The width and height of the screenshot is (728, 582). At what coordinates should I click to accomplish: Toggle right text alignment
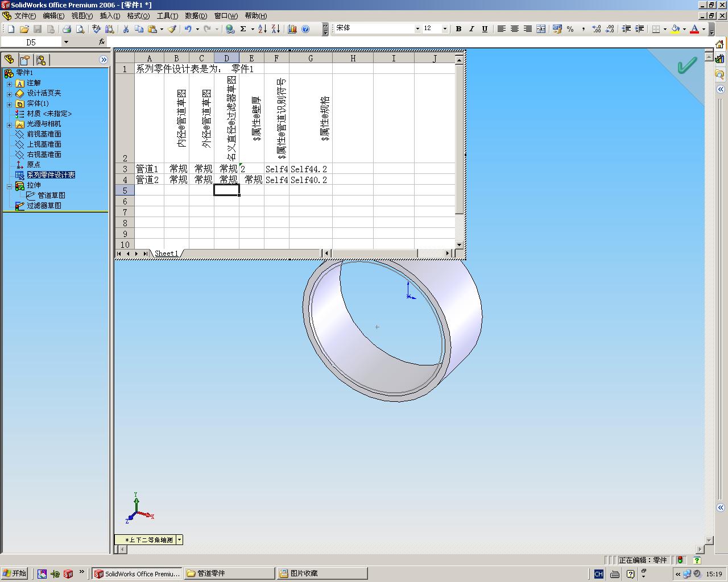coord(528,29)
